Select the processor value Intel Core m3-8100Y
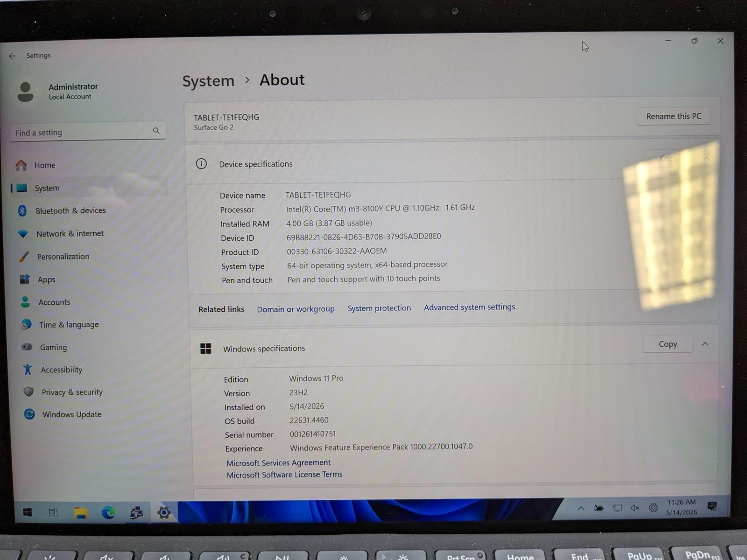This screenshot has height=560, width=747. tap(381, 208)
